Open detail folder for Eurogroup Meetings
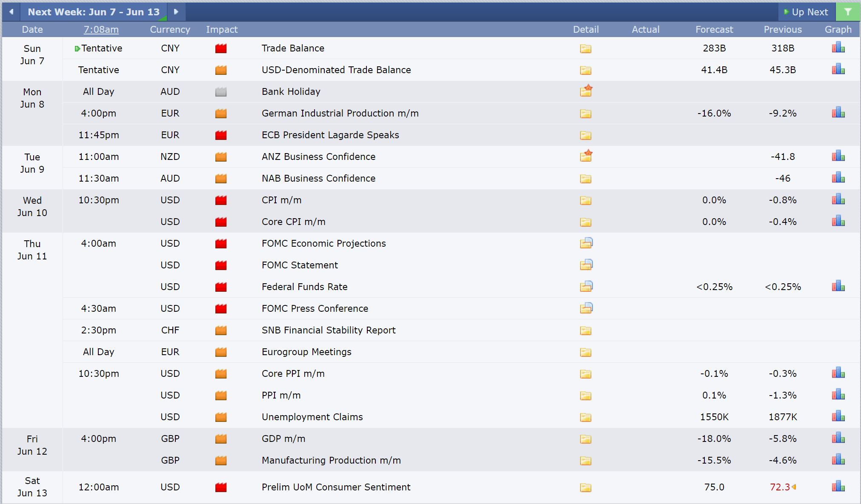This screenshot has width=861, height=504. pos(586,352)
